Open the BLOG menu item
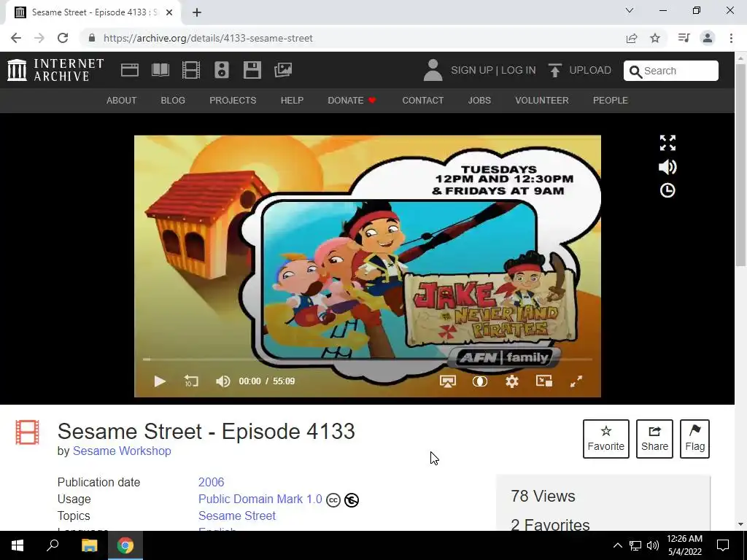 173,101
